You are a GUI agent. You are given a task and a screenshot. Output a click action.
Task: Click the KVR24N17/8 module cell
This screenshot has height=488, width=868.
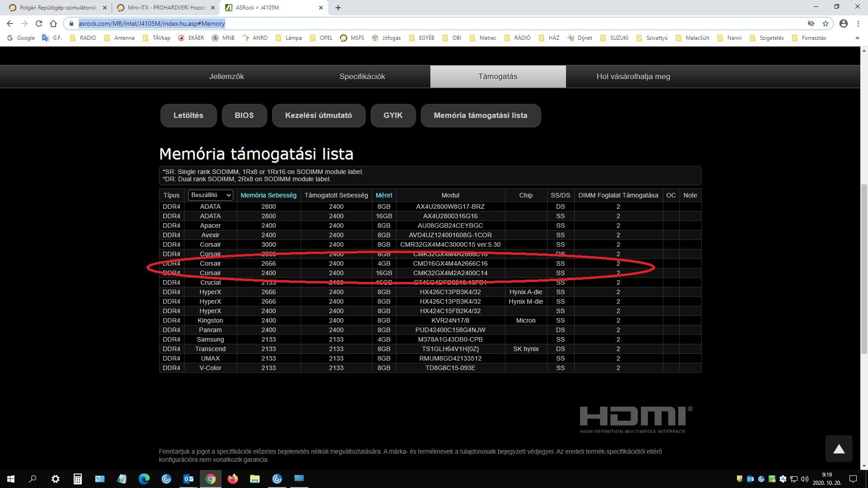[x=450, y=320]
